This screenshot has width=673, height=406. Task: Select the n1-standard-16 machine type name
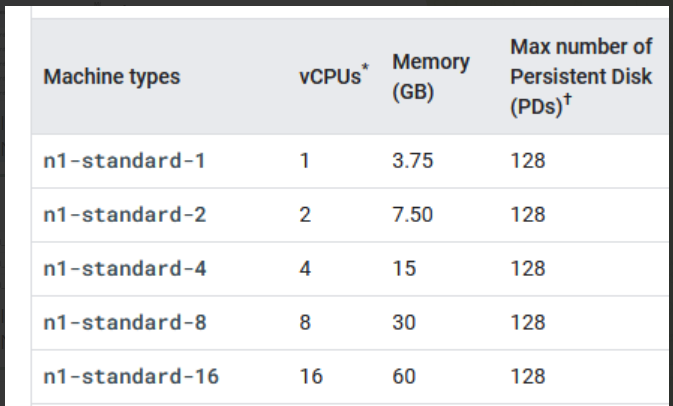(131, 376)
